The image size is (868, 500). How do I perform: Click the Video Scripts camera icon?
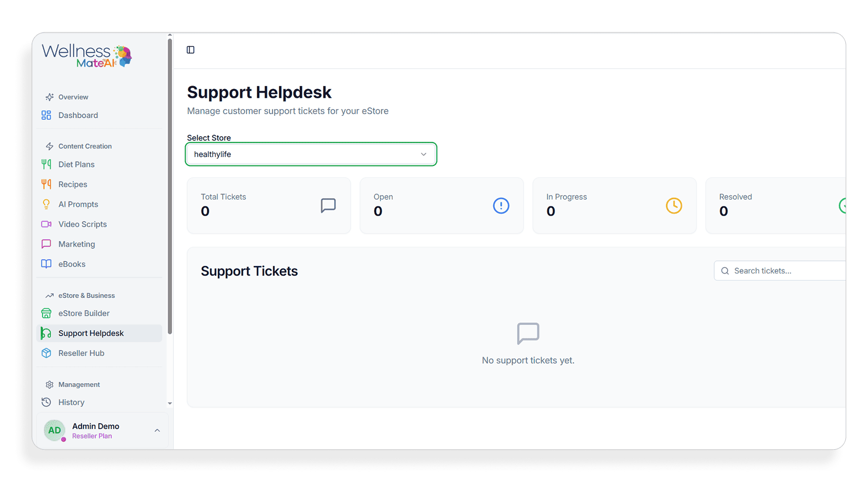pyautogui.click(x=46, y=224)
